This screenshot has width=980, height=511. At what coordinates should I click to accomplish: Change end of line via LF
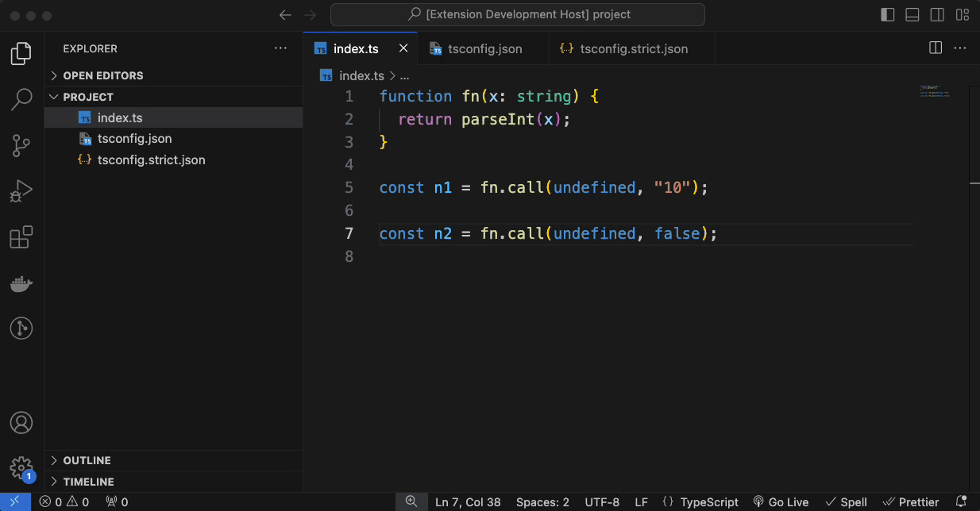(x=641, y=501)
